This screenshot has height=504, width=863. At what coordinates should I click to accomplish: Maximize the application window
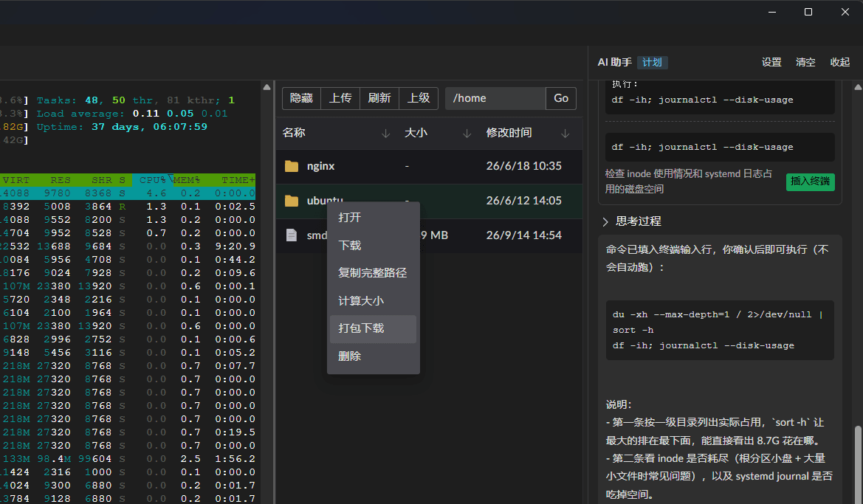[x=808, y=12]
